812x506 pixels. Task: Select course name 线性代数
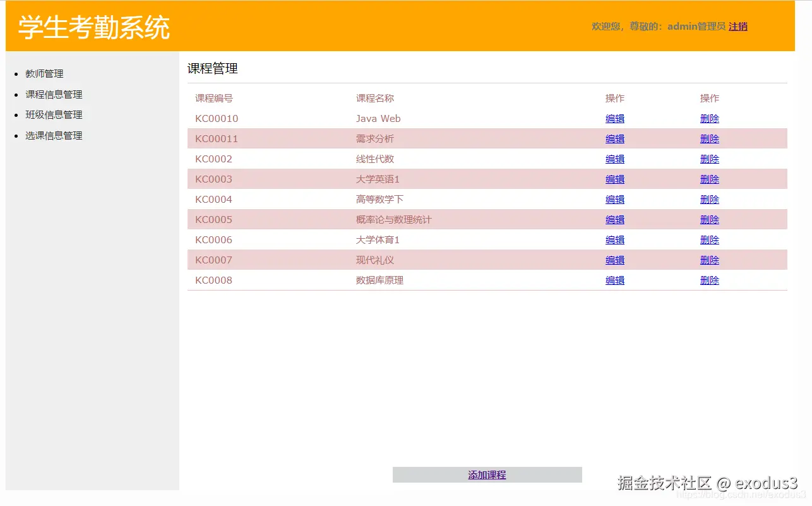coord(375,159)
